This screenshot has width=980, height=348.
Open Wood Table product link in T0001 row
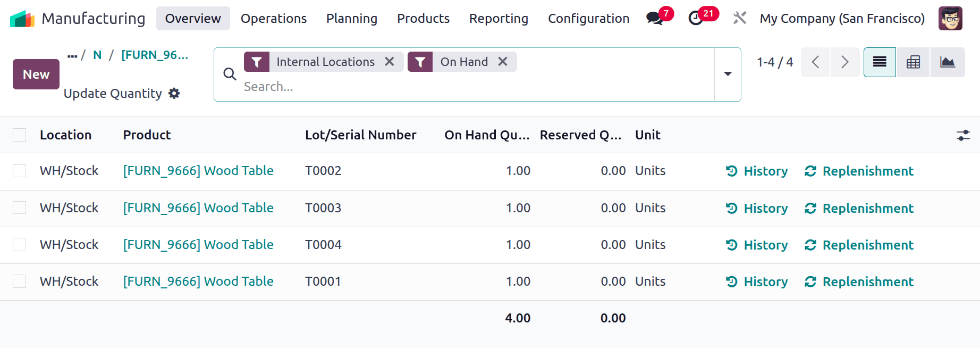(x=198, y=281)
